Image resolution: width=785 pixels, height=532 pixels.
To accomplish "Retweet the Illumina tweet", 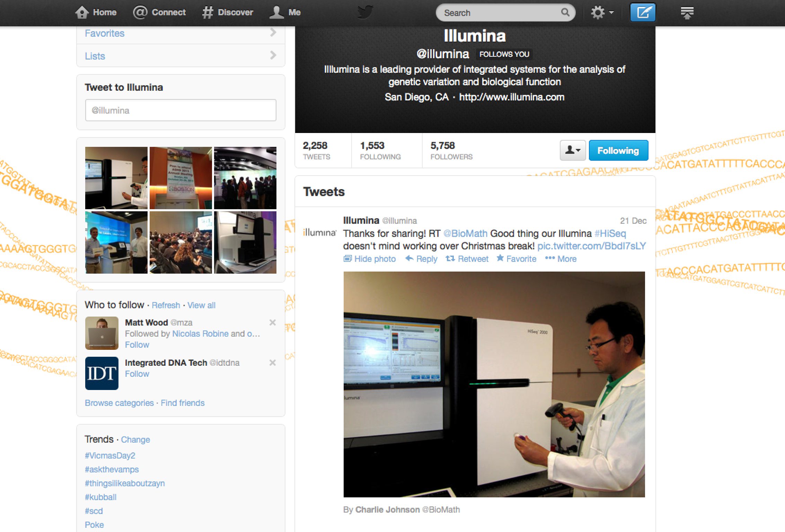I will (467, 259).
